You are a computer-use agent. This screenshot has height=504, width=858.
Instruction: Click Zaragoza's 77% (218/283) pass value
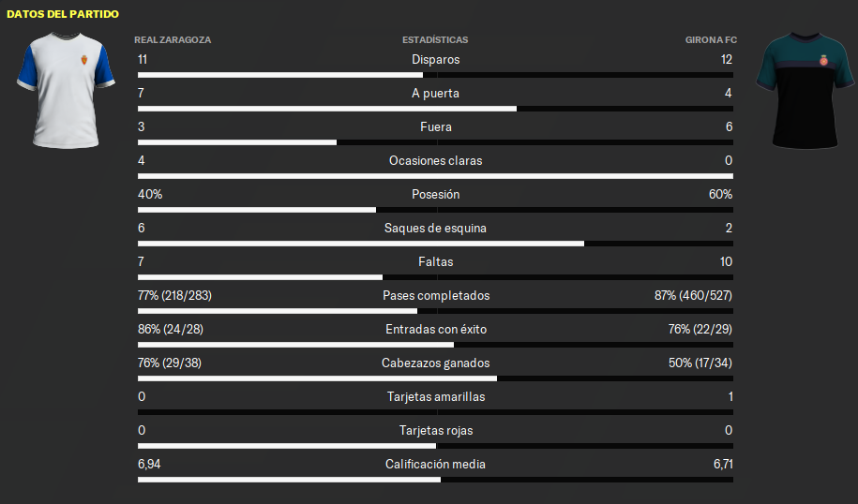(x=174, y=295)
